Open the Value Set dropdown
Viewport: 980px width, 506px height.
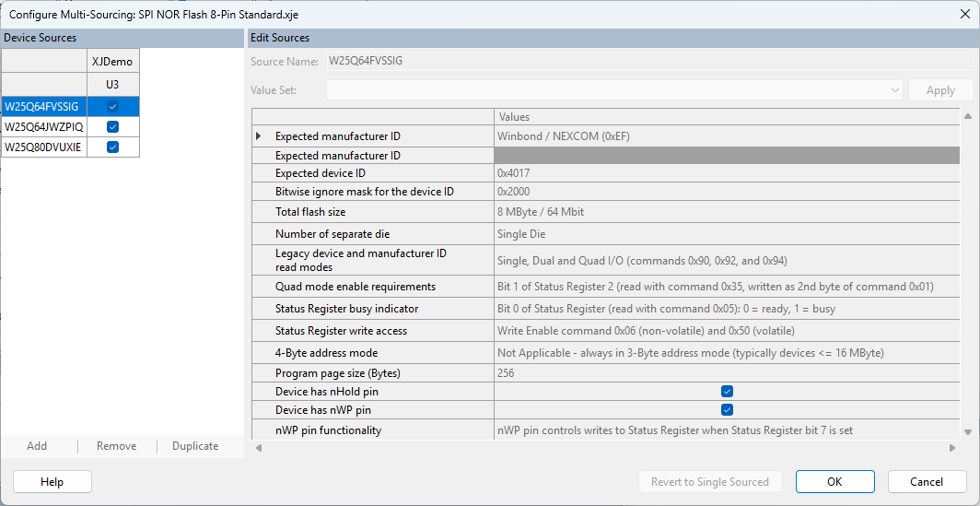(x=894, y=90)
